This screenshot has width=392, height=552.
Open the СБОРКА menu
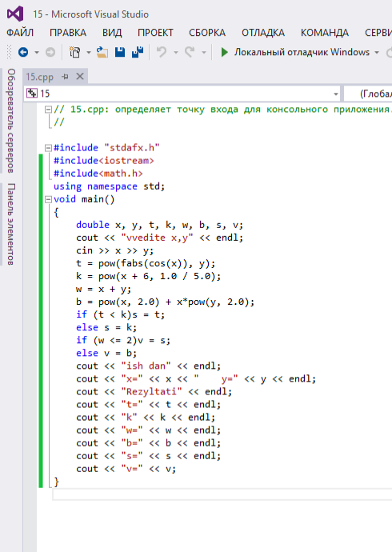click(207, 33)
